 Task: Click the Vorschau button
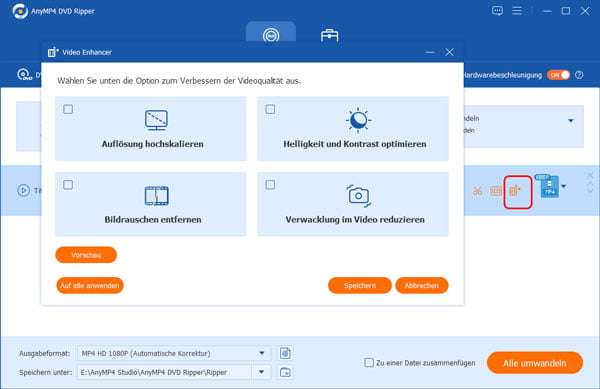[x=86, y=255]
